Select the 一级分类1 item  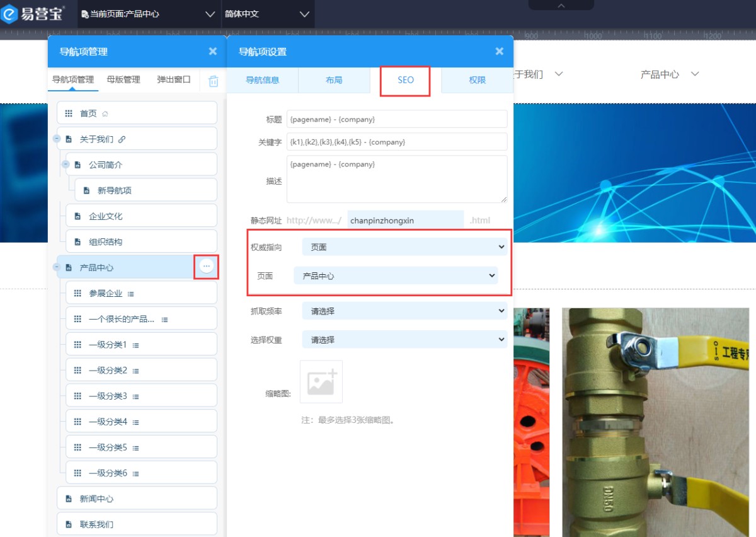coord(141,345)
